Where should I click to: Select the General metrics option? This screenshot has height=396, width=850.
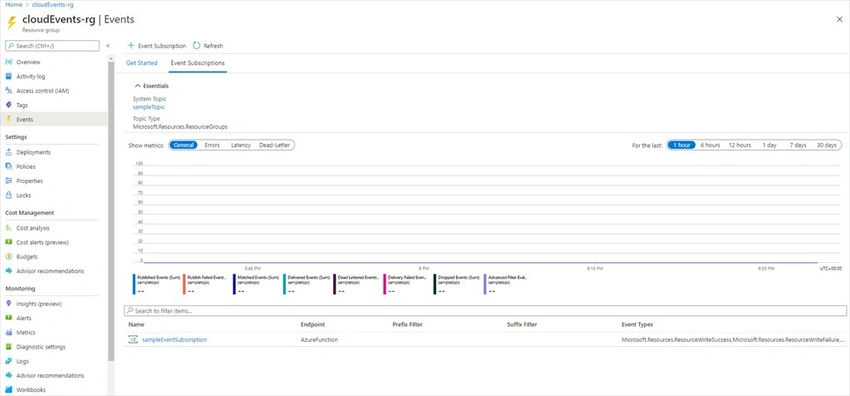pos(184,145)
